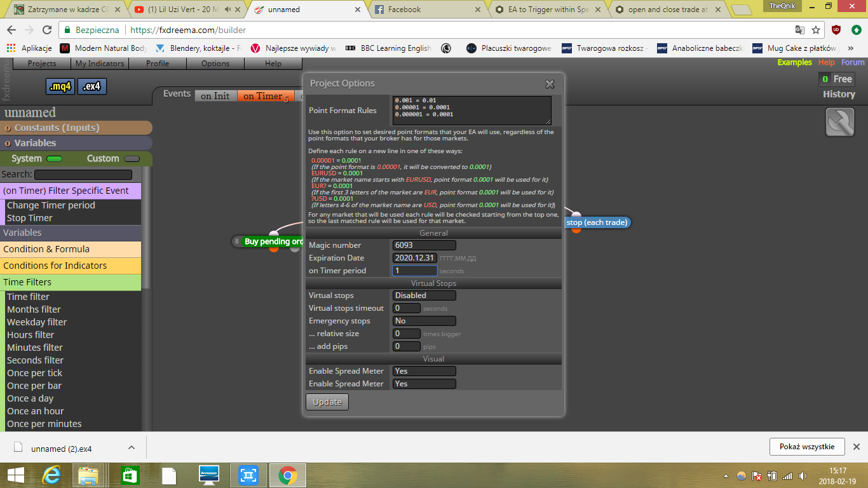Open the Forum link
The image size is (868, 488).
click(853, 62)
